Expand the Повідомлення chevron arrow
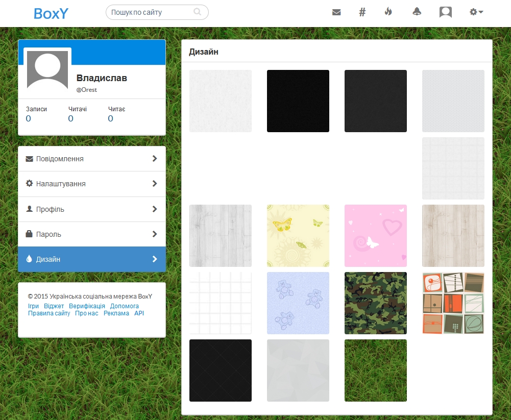The image size is (511, 420). point(155,159)
